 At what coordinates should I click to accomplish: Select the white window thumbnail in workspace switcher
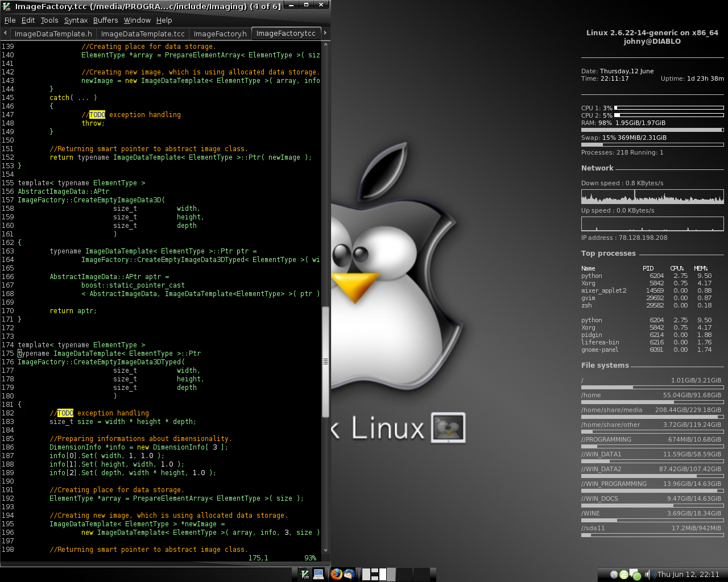click(383, 574)
